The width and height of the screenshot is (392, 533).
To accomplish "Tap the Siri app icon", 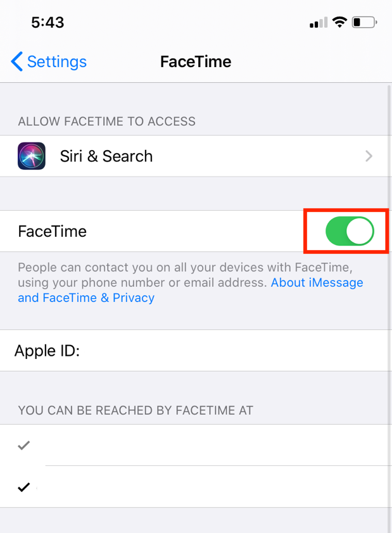I will tap(32, 156).
